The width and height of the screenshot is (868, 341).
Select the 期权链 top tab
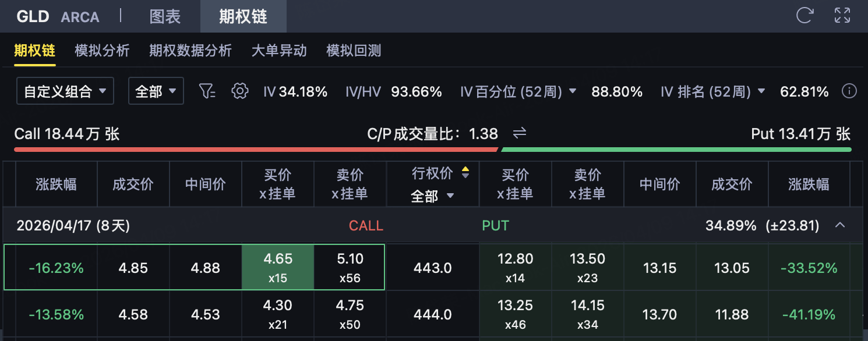pyautogui.click(x=243, y=16)
